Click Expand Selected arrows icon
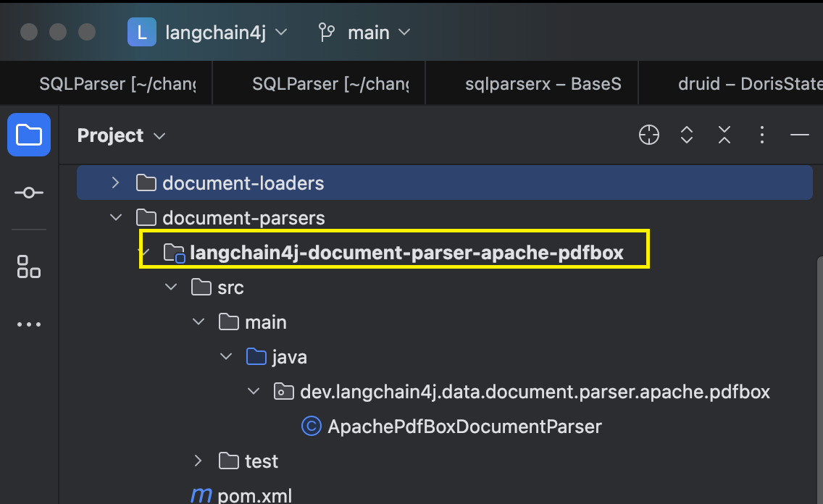 (x=687, y=135)
